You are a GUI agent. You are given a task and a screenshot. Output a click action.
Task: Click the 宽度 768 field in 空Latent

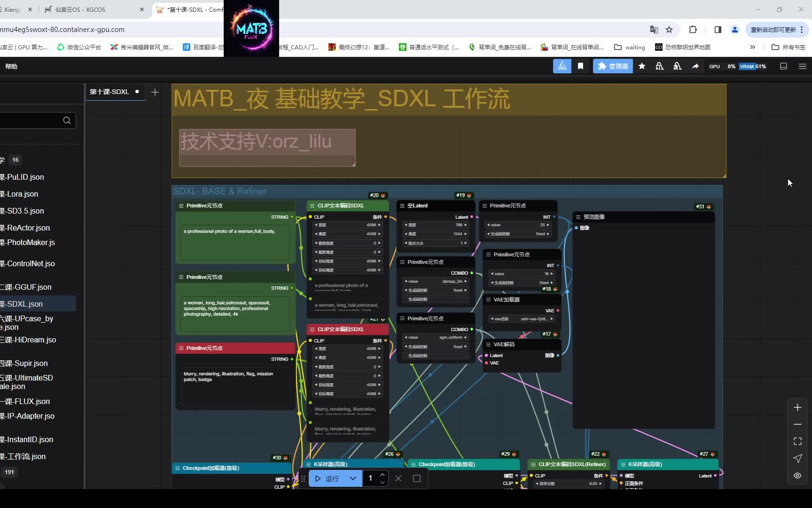[436, 225]
